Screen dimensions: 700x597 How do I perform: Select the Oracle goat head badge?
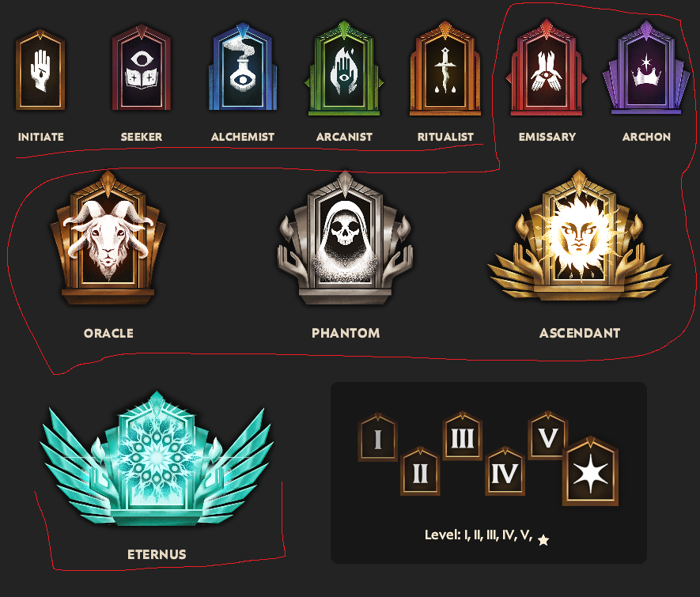tap(108, 238)
